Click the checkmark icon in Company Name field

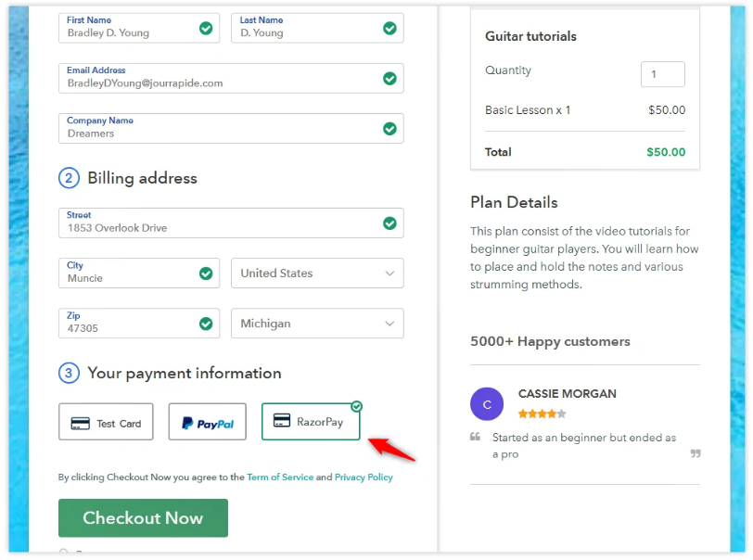[x=389, y=129]
